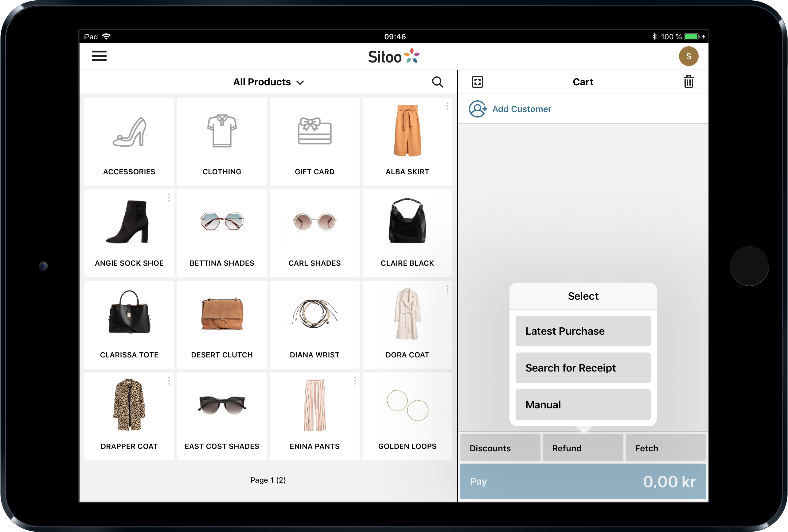Viewport: 788px width, 532px height.
Task: Tap the battery indicator
Action: [692, 37]
